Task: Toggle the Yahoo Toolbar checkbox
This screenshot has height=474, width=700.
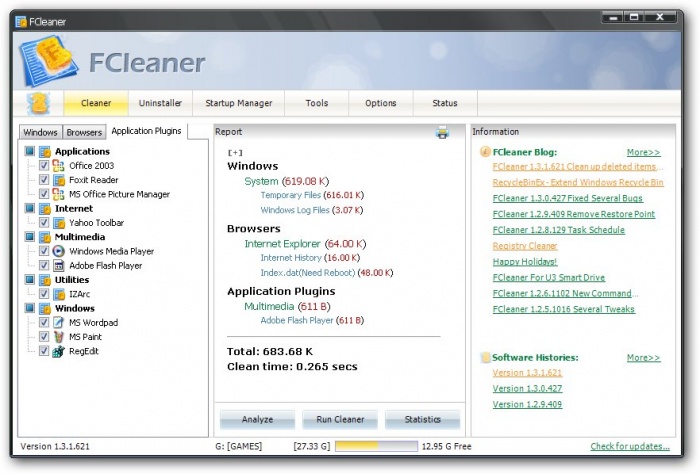Action: (x=44, y=223)
